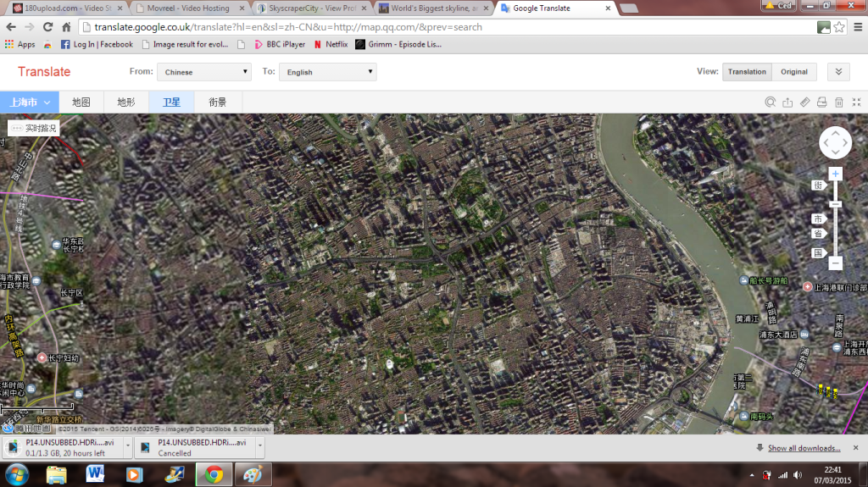This screenshot has width=868, height=487.
Task: Expand the 上海市 city selector
Action: [x=30, y=102]
